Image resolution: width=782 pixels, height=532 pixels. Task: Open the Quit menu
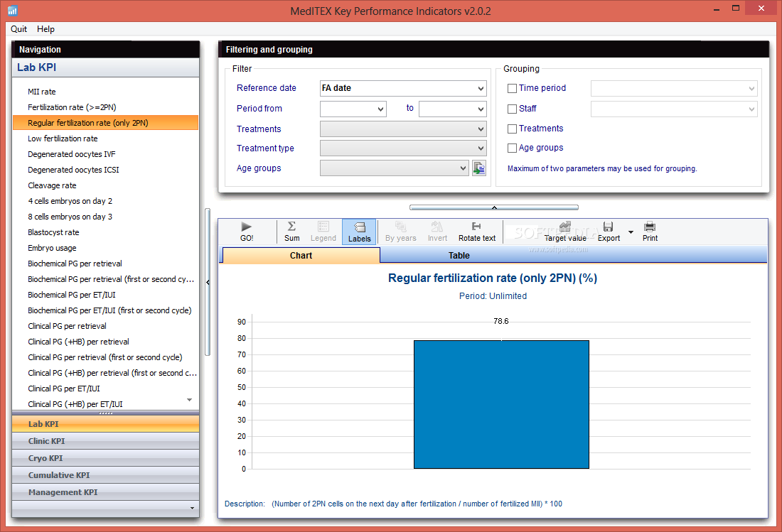[19, 29]
